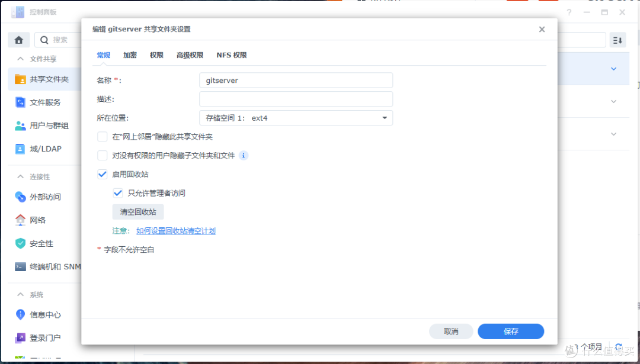Open the 所在位置 storage dropdown
This screenshot has height=364, width=640.
296,118
